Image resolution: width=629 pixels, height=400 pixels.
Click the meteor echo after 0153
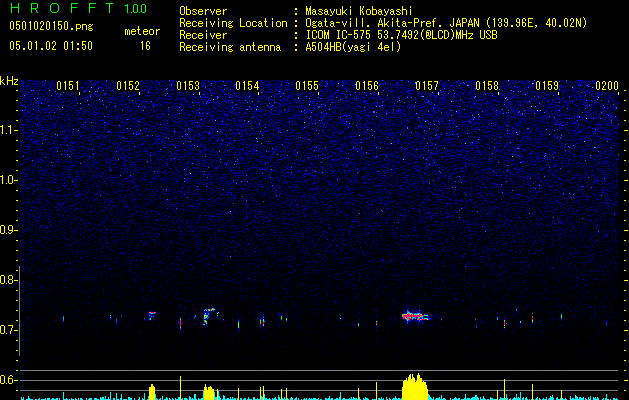pos(209,316)
